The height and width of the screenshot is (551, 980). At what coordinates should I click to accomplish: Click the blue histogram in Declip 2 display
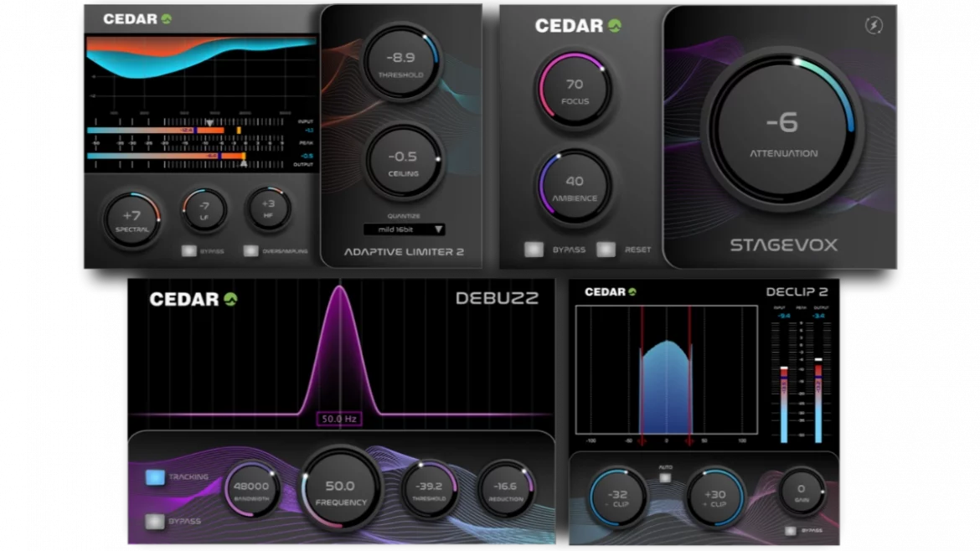[666, 388]
